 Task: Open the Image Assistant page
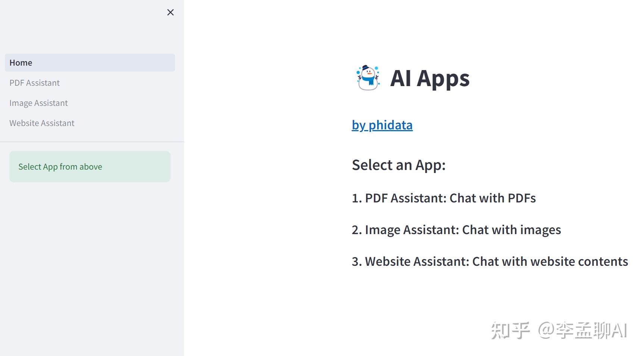[38, 103]
